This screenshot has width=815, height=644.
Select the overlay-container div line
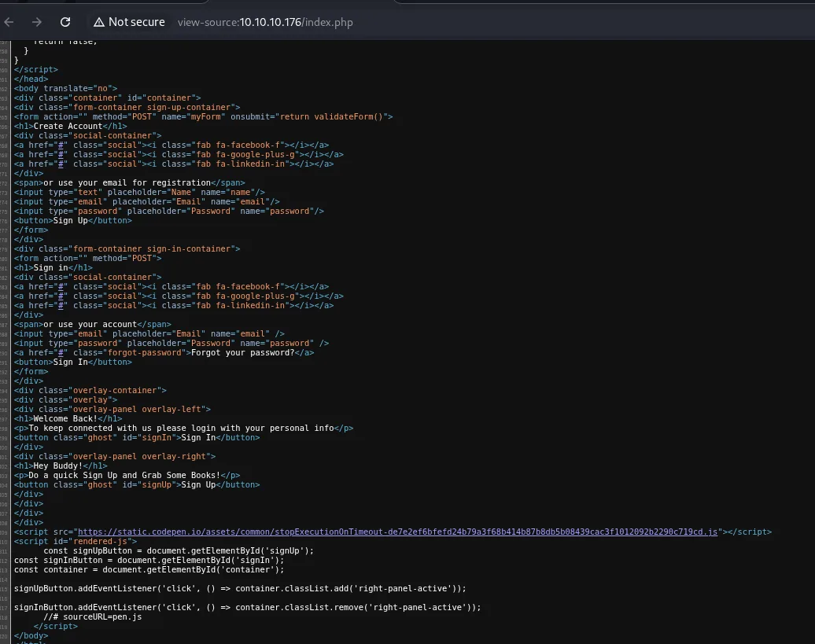tap(90, 390)
